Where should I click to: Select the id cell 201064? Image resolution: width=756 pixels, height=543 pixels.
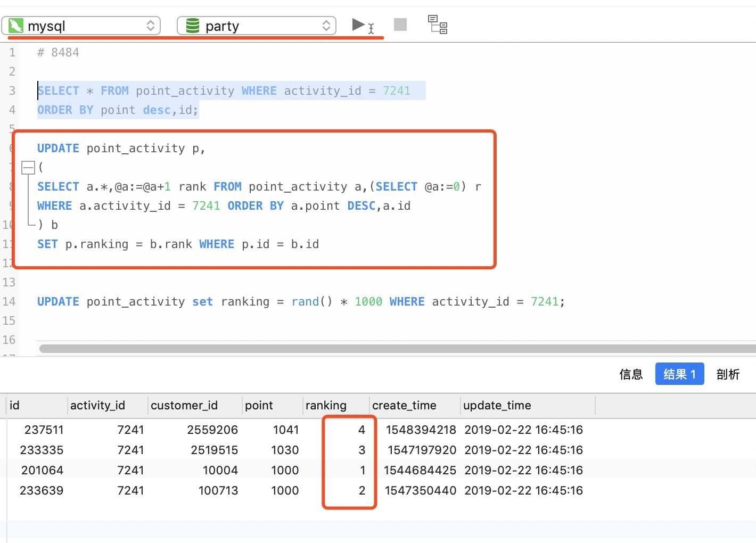point(42,470)
